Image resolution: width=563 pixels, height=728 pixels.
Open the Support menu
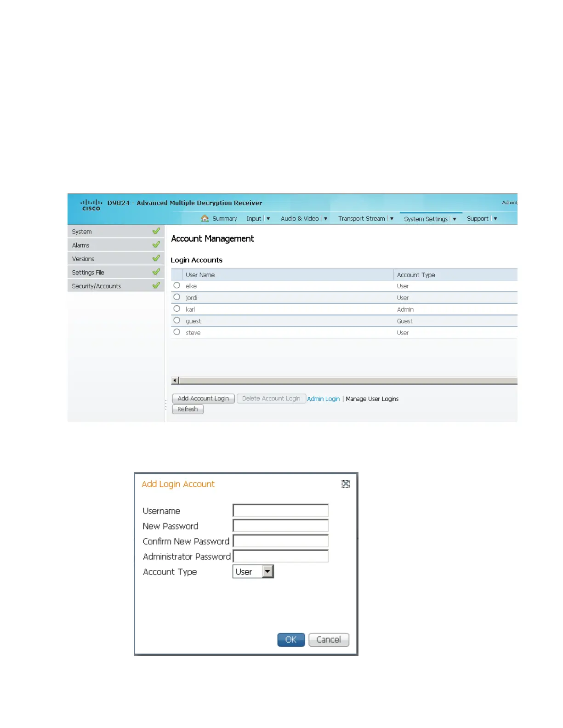coord(478,219)
